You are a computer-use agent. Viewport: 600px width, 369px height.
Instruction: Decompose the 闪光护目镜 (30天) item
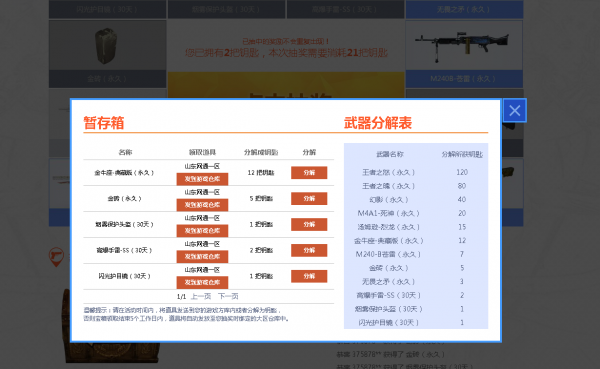[309, 276]
